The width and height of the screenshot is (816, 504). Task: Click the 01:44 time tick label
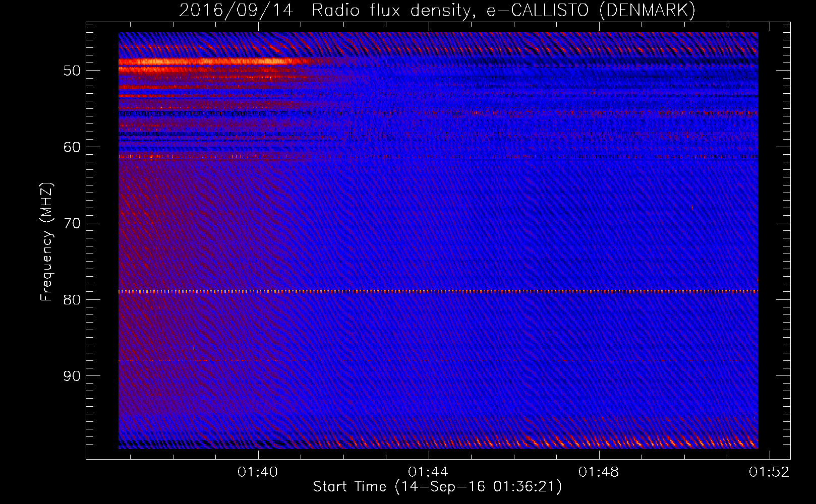tap(428, 472)
